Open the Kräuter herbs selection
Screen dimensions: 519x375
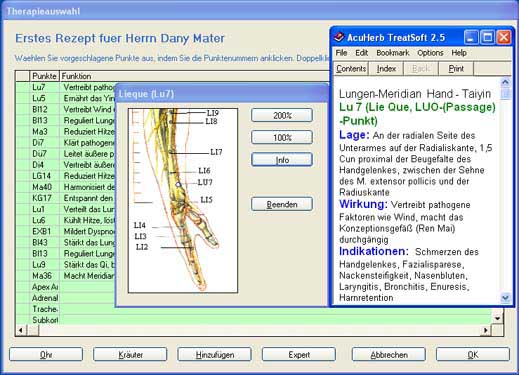click(130, 355)
